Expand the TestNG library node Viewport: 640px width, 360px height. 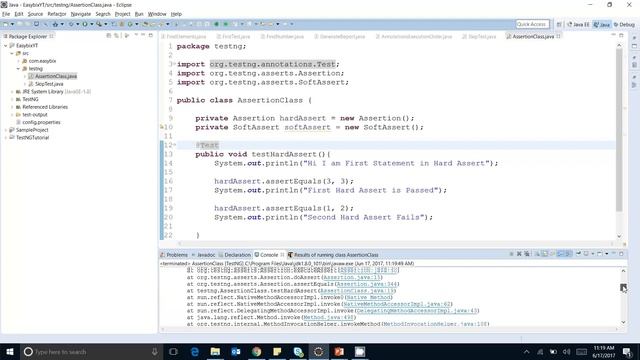pos(12,99)
